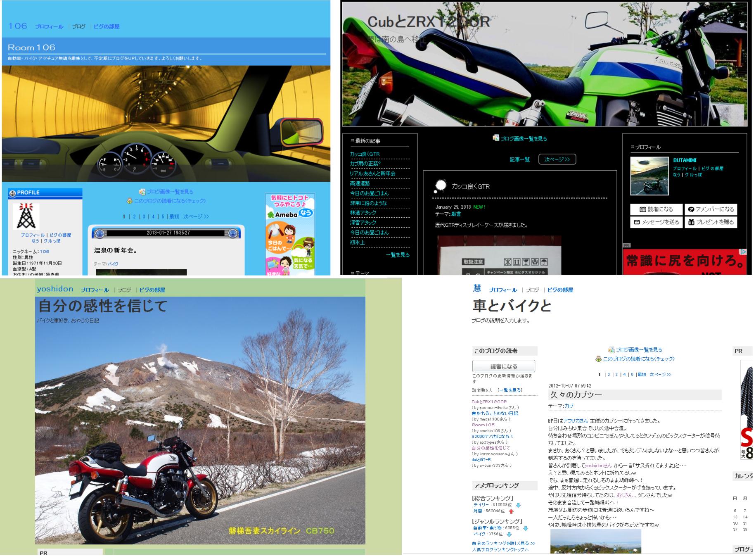Click the 久々のカブツー post title
Viewport: 756px width, 556px height.
click(576, 394)
